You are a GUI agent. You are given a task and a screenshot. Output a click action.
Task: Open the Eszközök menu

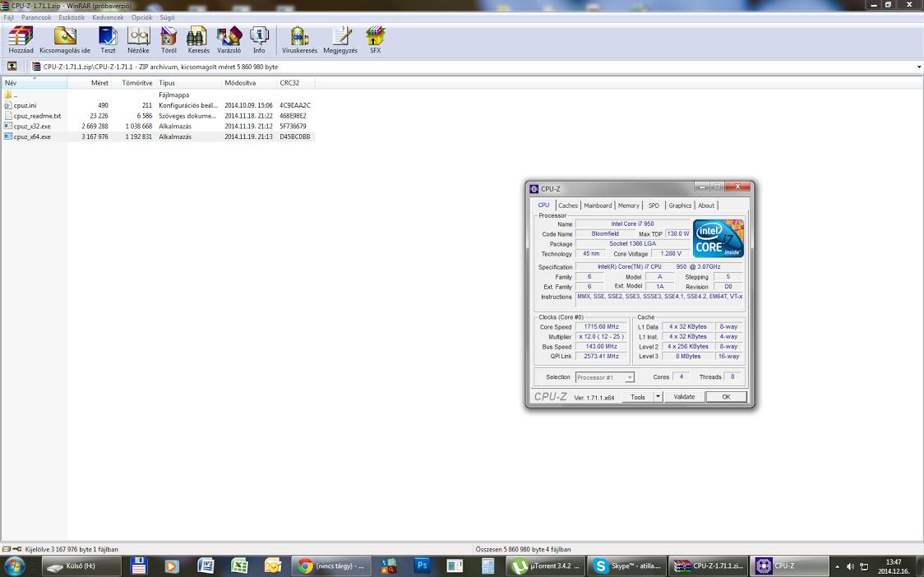tap(72, 18)
